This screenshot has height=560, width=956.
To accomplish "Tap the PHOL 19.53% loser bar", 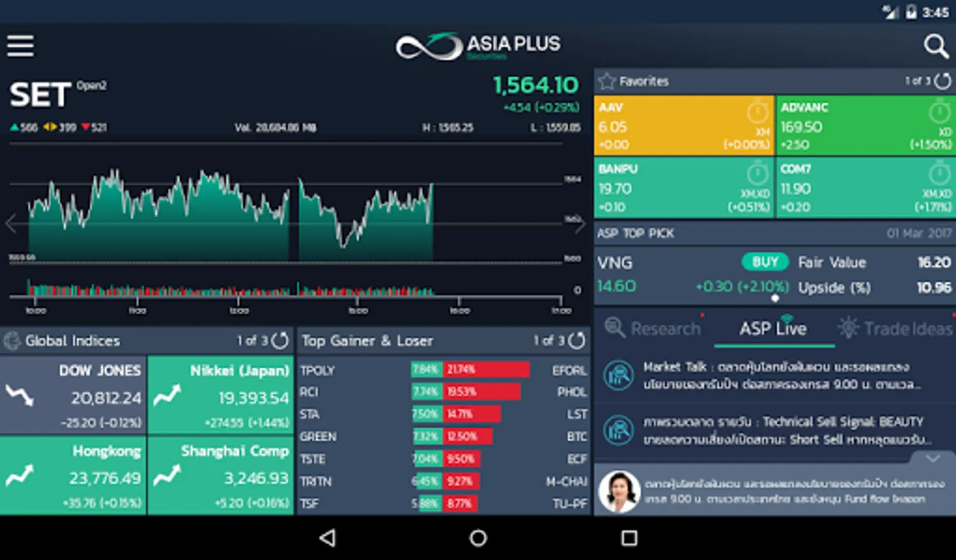I will click(x=482, y=391).
